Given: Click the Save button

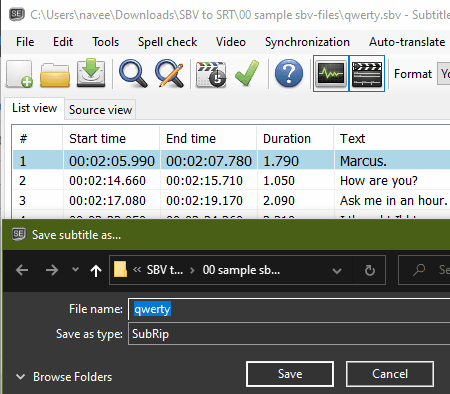Looking at the screenshot, I should 290,374.
